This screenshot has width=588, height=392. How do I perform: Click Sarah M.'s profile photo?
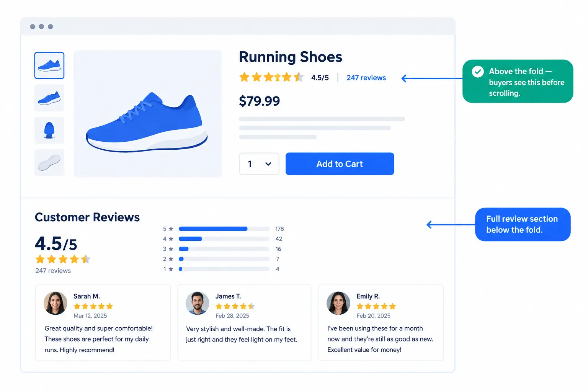(56, 303)
